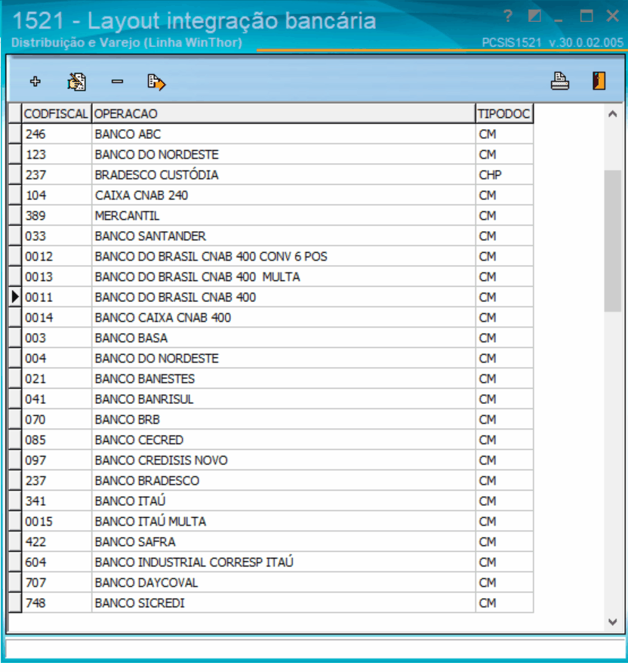Minimize the 1521 window
This screenshot has width=628, height=672.
558,20
